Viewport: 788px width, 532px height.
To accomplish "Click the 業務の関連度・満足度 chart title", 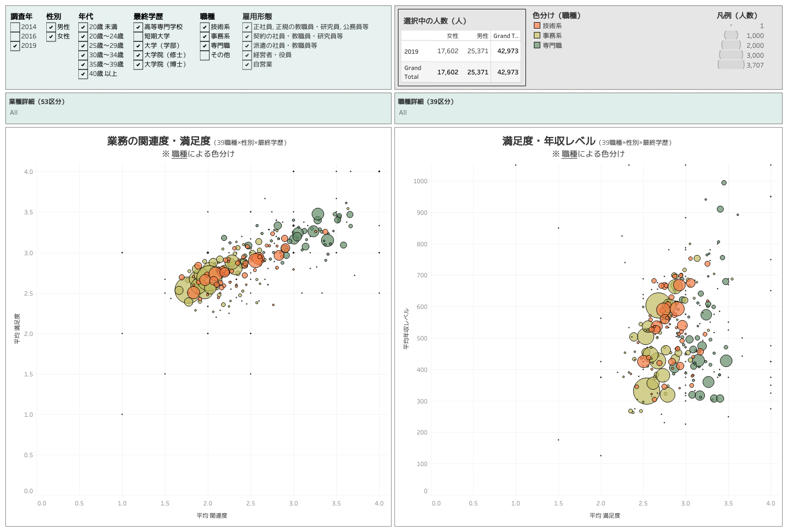I will tap(159, 141).
